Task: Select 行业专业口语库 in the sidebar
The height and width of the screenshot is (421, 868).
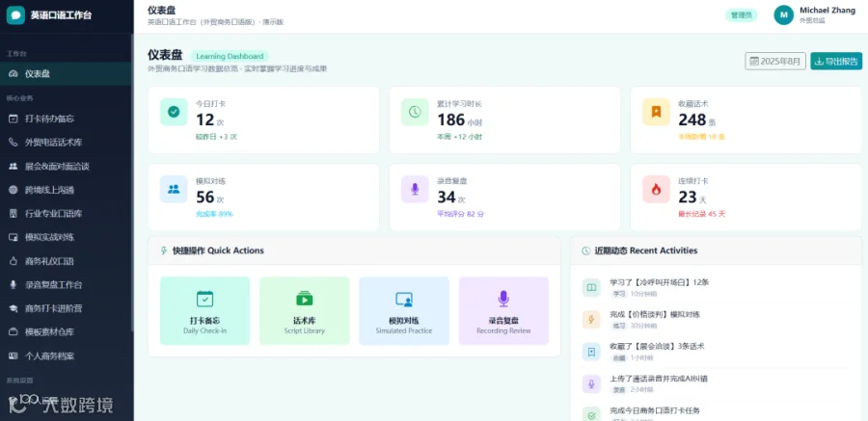Action: (66, 214)
